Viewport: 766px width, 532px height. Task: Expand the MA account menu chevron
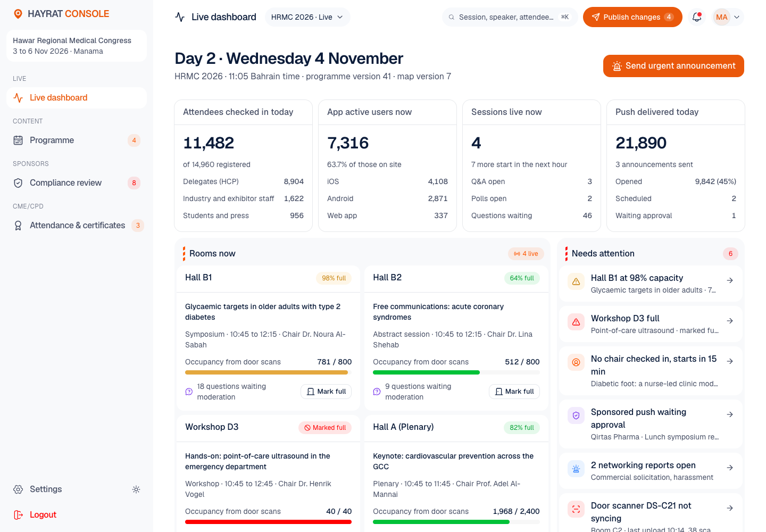tap(737, 17)
